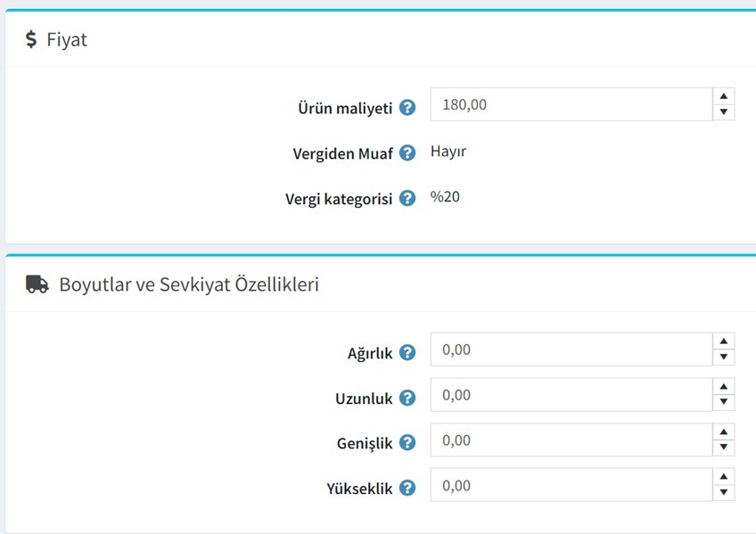756x534 pixels.
Task: Click the truck icon in Boyutlar header
Action: 37,284
